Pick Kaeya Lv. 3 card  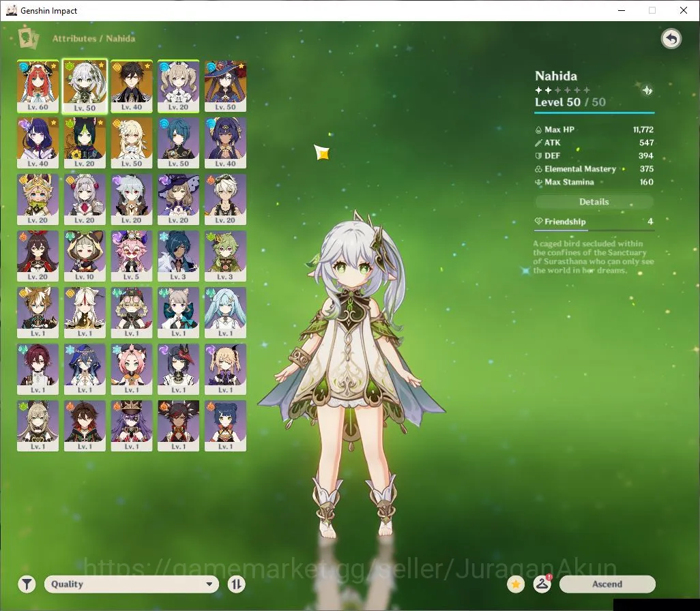(178, 256)
